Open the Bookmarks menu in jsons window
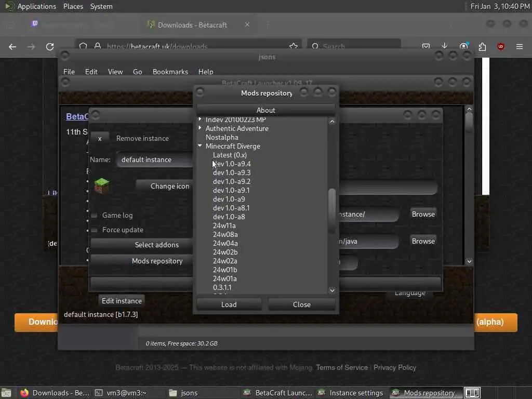 tap(170, 72)
